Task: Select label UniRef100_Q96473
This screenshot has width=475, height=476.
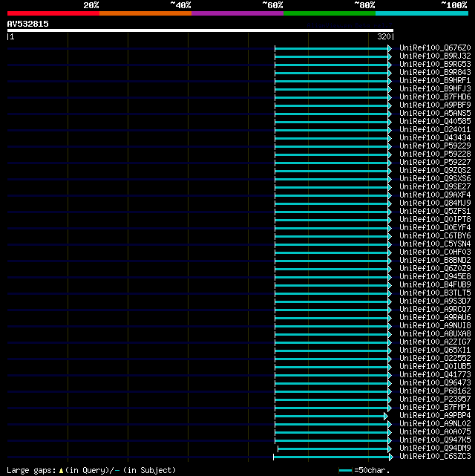Action: coord(435,382)
